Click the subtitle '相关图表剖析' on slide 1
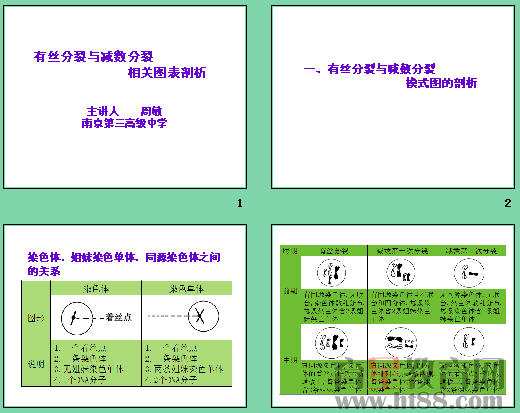This screenshot has height=413, width=520. coord(167,72)
